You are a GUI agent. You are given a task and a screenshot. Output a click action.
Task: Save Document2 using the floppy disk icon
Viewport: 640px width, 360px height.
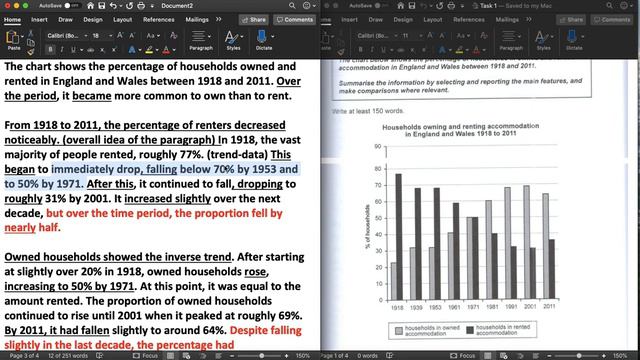click(102, 6)
